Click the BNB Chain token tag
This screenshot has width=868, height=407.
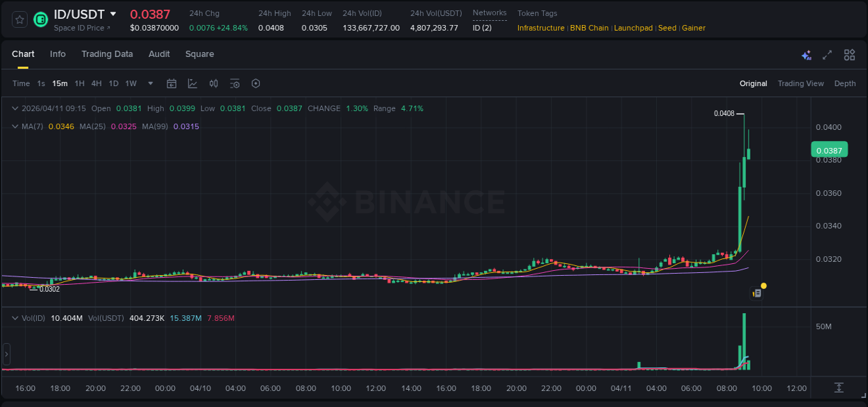coord(589,28)
